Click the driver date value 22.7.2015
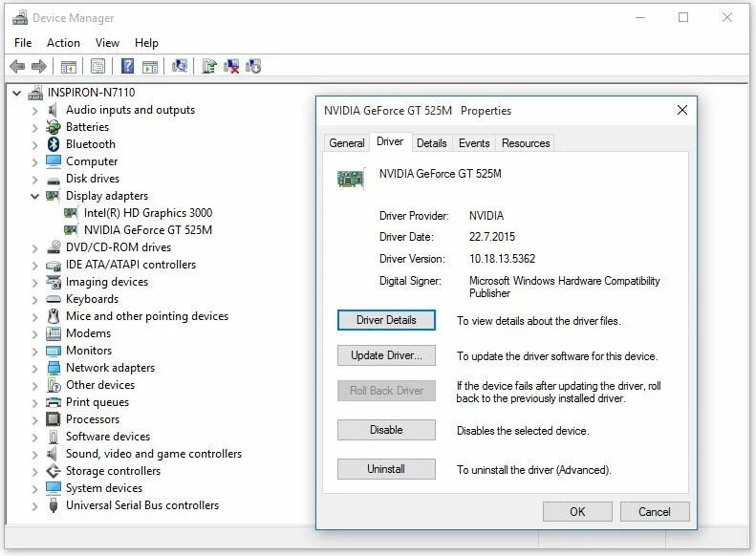The height and width of the screenshot is (556, 756). coord(492,237)
